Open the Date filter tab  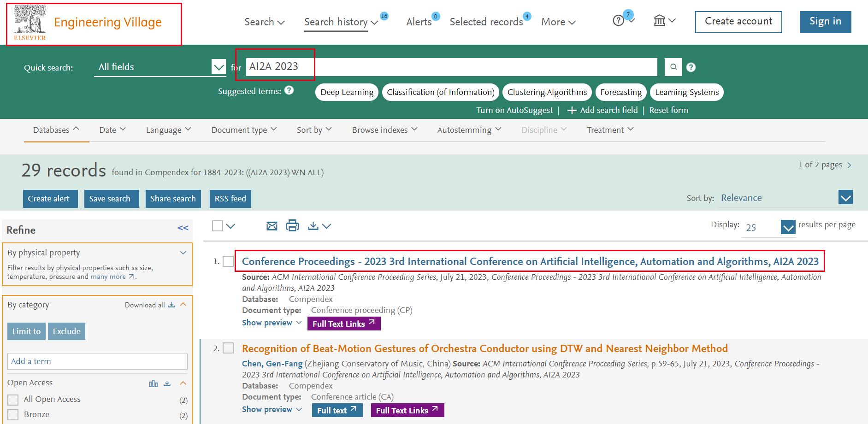click(112, 130)
